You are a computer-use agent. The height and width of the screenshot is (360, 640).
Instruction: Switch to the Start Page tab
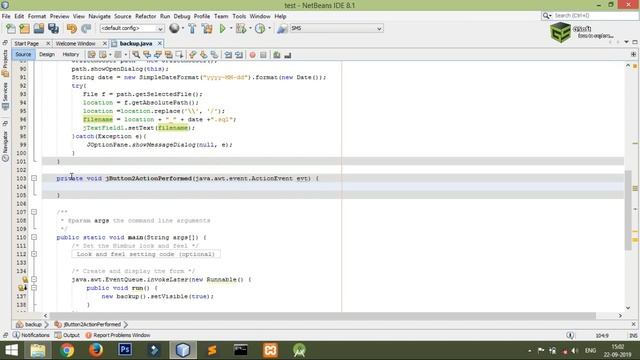click(x=27, y=43)
